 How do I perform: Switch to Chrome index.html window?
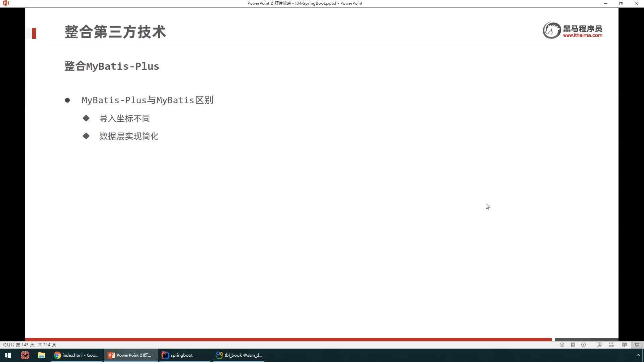(x=77, y=355)
